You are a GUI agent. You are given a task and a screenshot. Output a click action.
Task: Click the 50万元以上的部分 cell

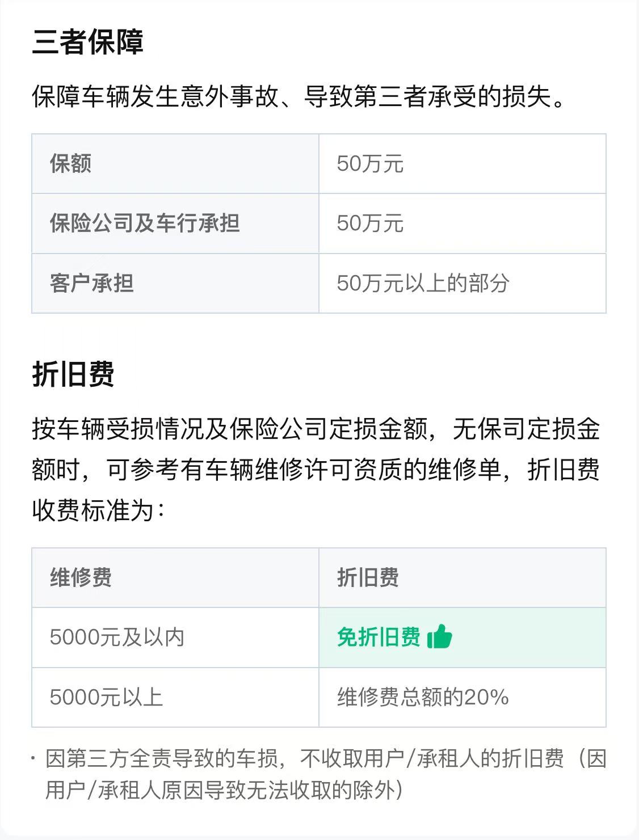click(x=423, y=283)
